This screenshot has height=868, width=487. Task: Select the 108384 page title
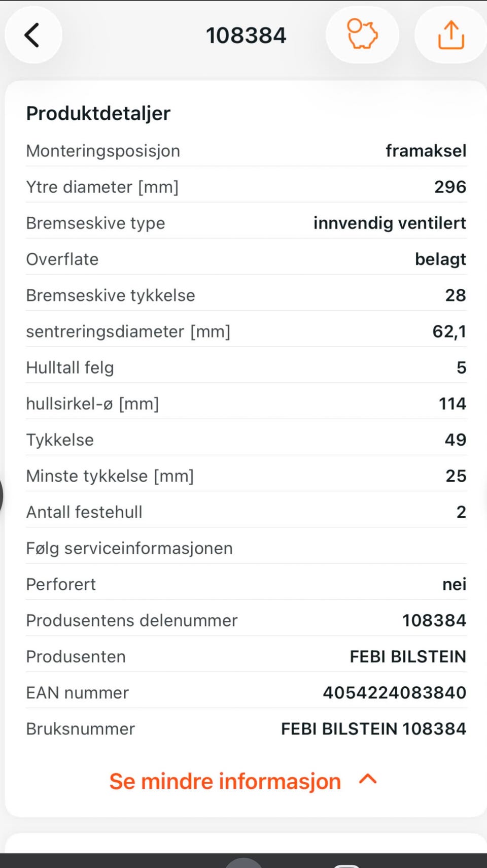coord(246,36)
